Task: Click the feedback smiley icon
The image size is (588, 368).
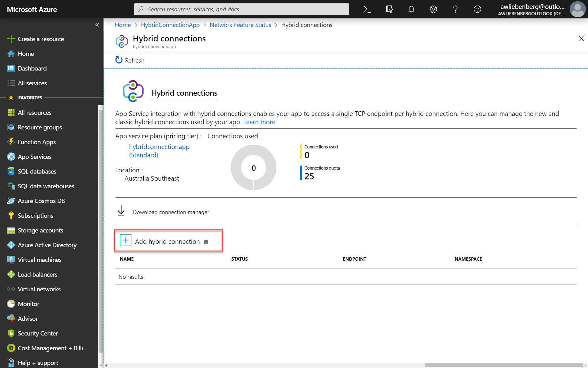Action: (x=477, y=9)
